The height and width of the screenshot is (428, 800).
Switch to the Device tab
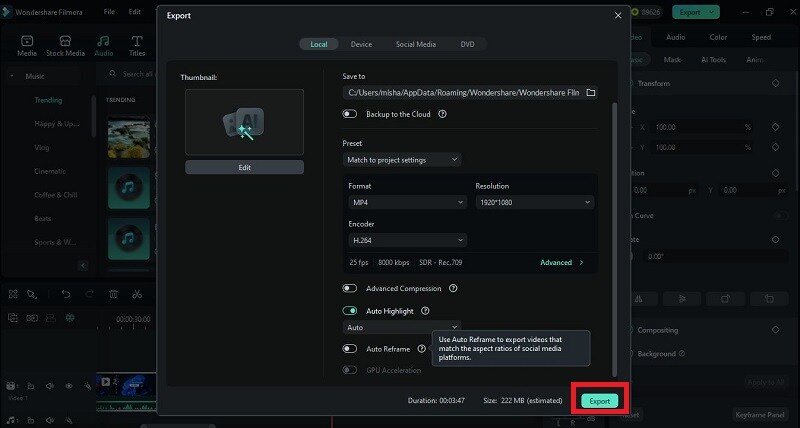pyautogui.click(x=361, y=44)
